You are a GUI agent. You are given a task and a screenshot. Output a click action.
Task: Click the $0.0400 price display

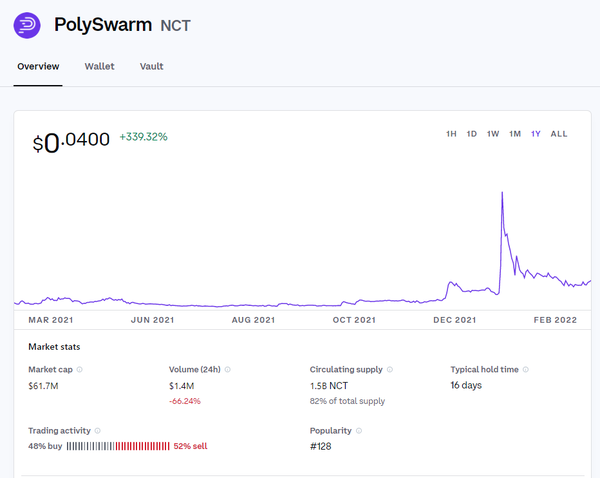coord(71,142)
